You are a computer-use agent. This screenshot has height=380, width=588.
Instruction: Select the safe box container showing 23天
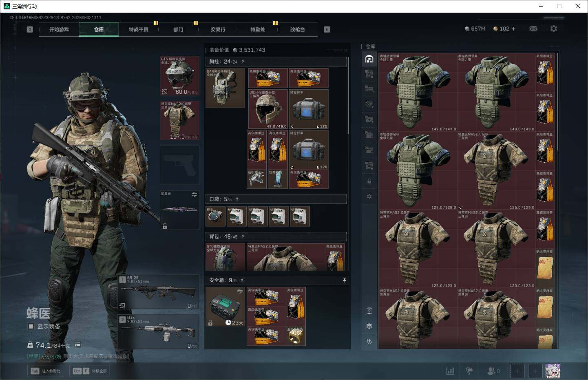[225, 307]
